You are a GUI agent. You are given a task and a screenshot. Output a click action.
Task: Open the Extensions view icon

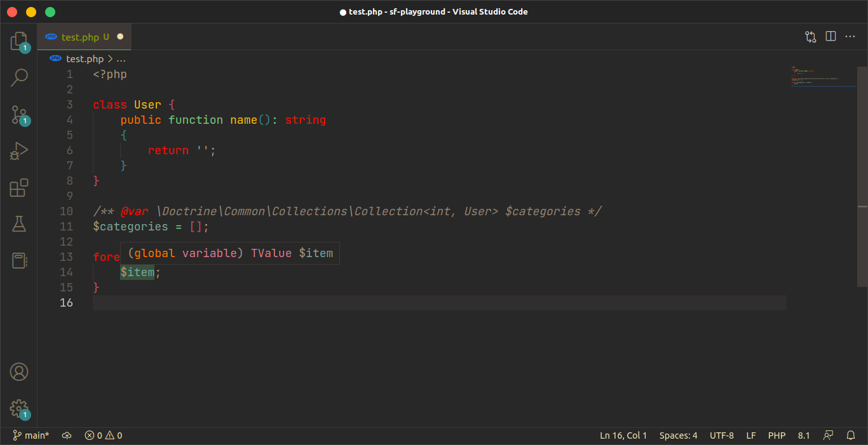19,188
